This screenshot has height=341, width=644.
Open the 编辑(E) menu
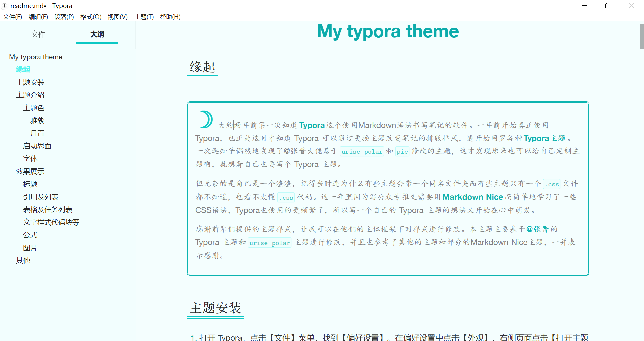[38, 17]
